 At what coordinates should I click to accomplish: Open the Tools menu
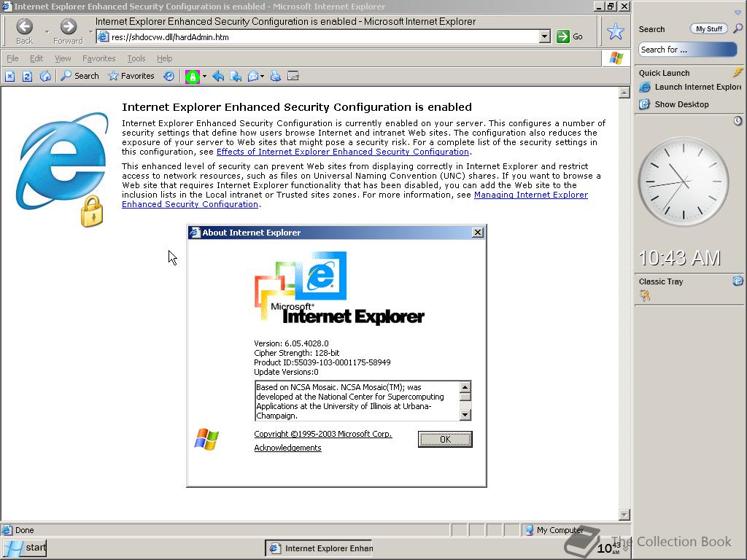tap(136, 58)
